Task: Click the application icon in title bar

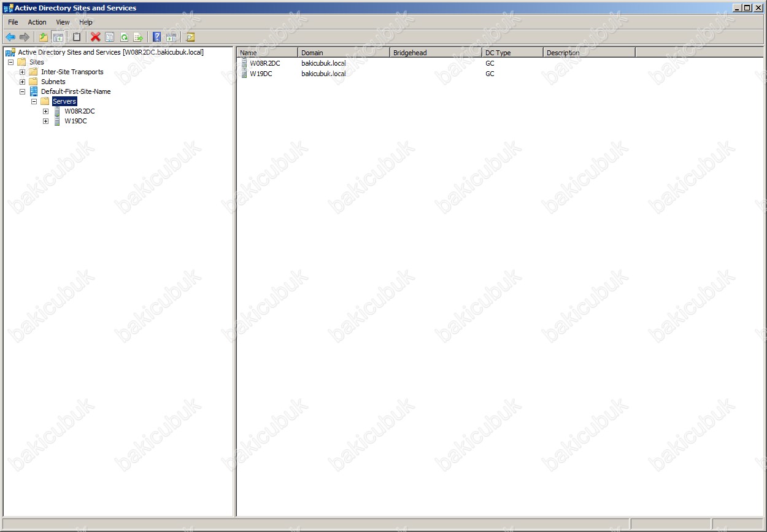Action: [x=8, y=8]
